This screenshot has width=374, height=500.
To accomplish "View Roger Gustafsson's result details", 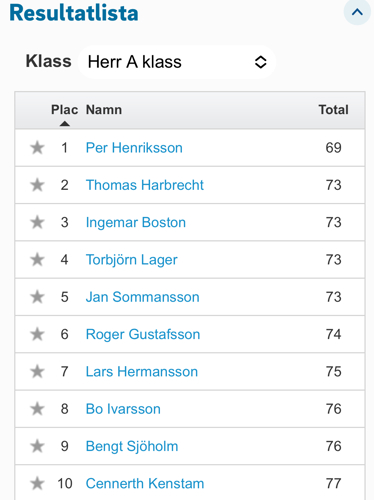I will click(x=143, y=334).
